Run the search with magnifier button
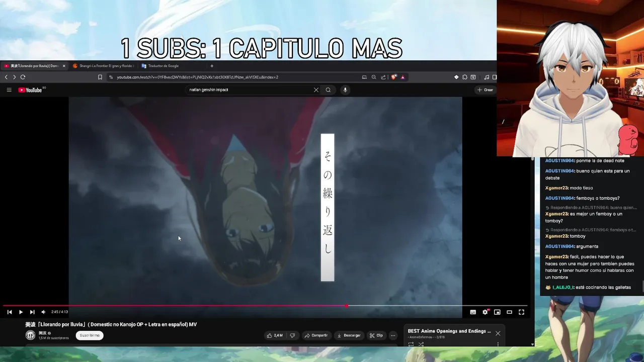 [x=328, y=90]
